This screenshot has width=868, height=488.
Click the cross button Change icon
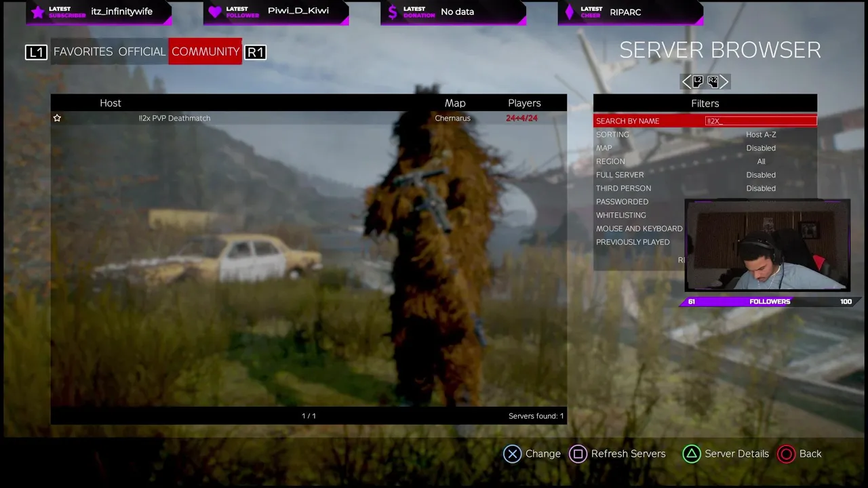coord(512,454)
